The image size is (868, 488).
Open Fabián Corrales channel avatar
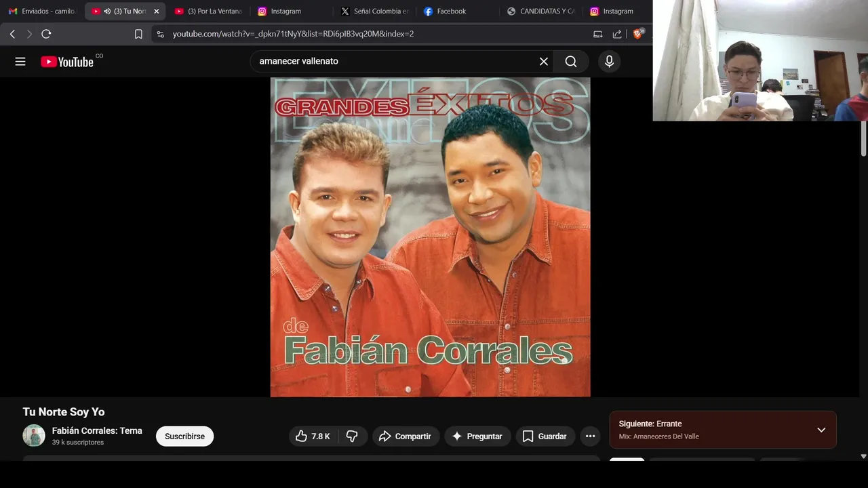[34, 436]
